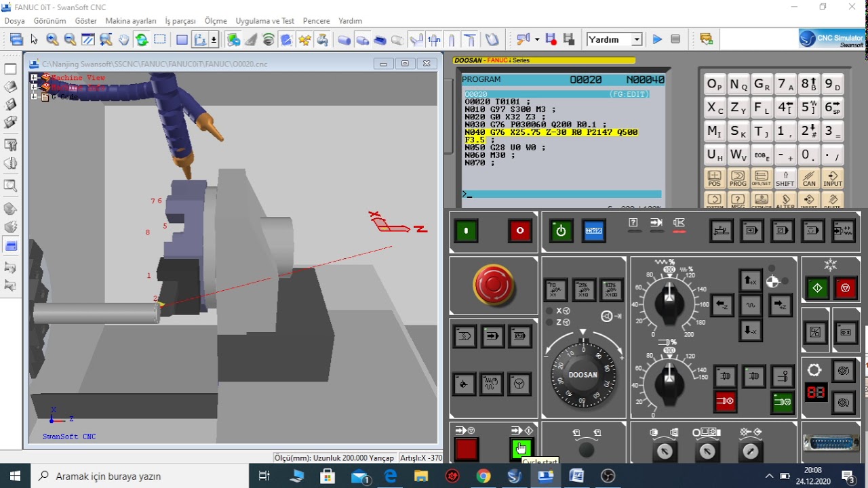Click the jog +X arrow button
Image resolution: width=868 pixels, height=488 pixels.
coord(750,280)
